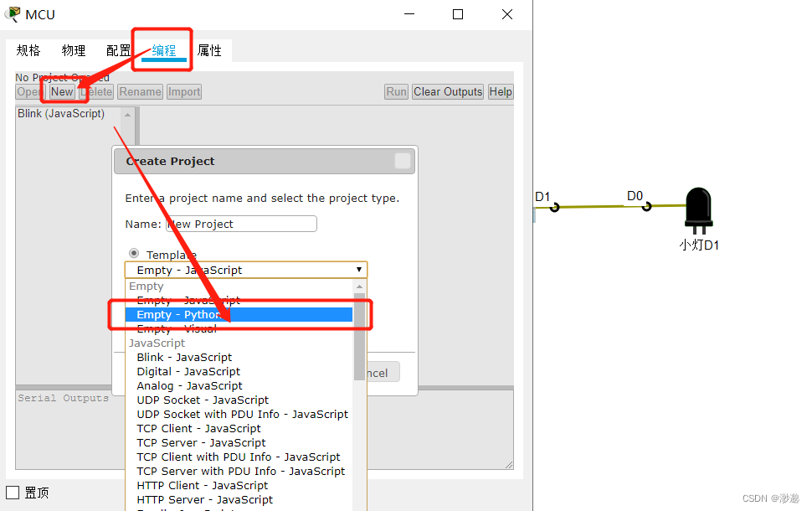Switch to the 属性 tab
Image resolution: width=812 pixels, height=511 pixels.
pyautogui.click(x=209, y=50)
